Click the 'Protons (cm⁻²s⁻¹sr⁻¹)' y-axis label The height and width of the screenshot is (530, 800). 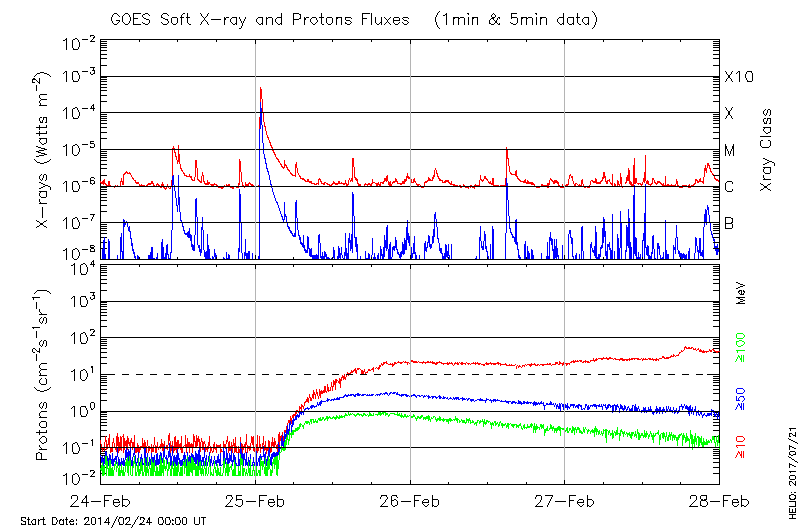pos(45,375)
